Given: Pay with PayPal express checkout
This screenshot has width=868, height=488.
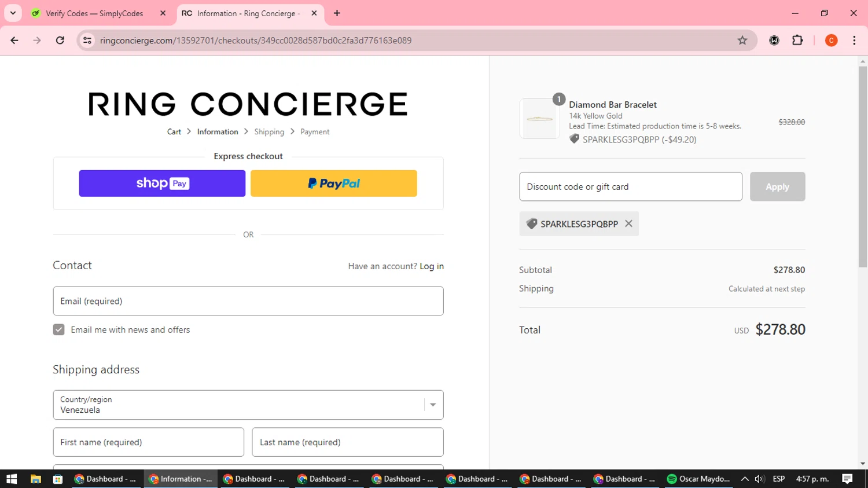Looking at the screenshot, I should tap(334, 184).
